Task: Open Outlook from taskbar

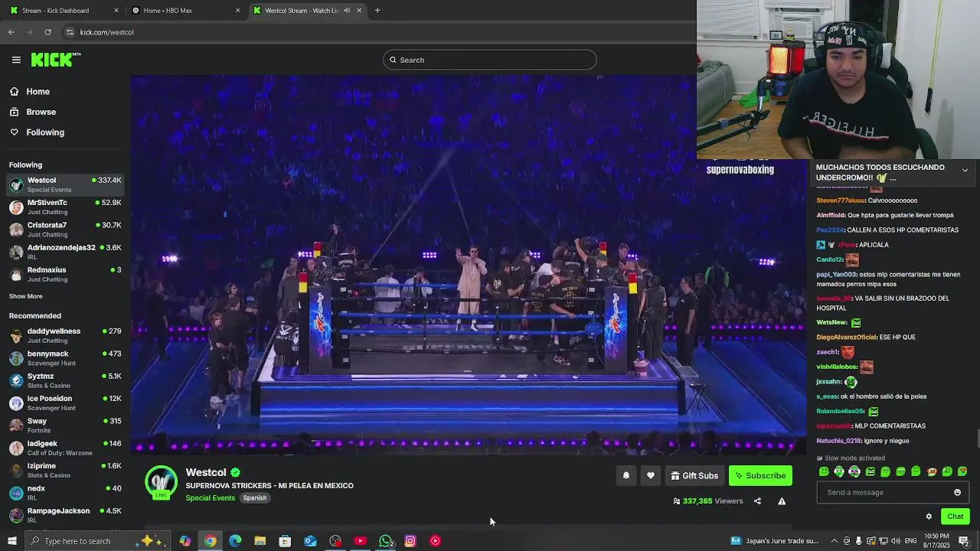Action: (310, 541)
